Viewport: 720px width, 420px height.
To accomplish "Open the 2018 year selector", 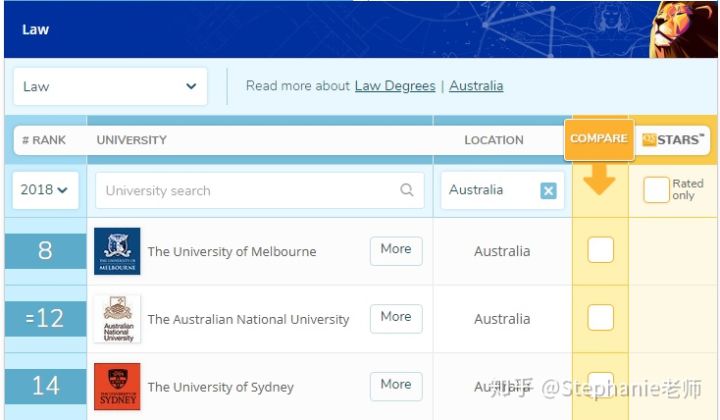I will 45,190.
